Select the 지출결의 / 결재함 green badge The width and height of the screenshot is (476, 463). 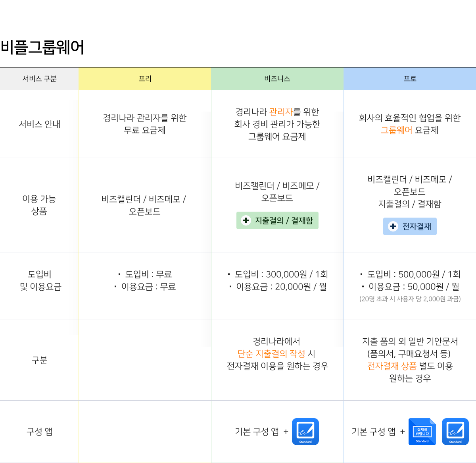(277, 220)
